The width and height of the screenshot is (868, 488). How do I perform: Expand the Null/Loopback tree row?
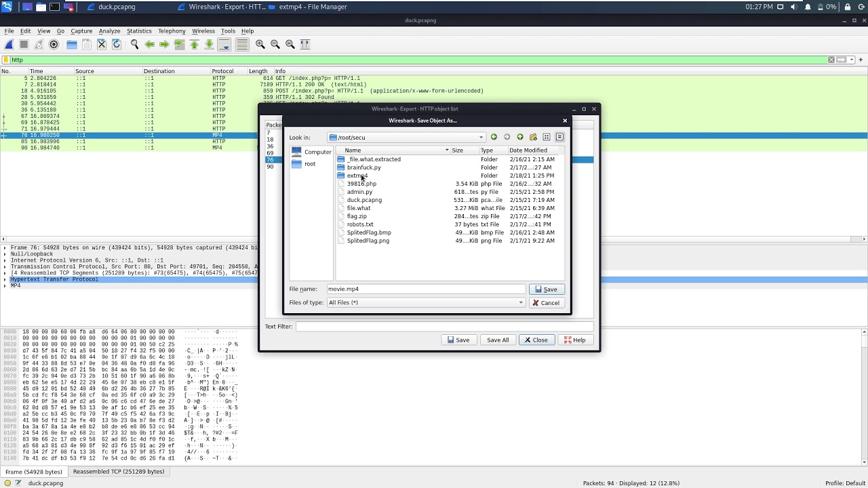coord(5,254)
